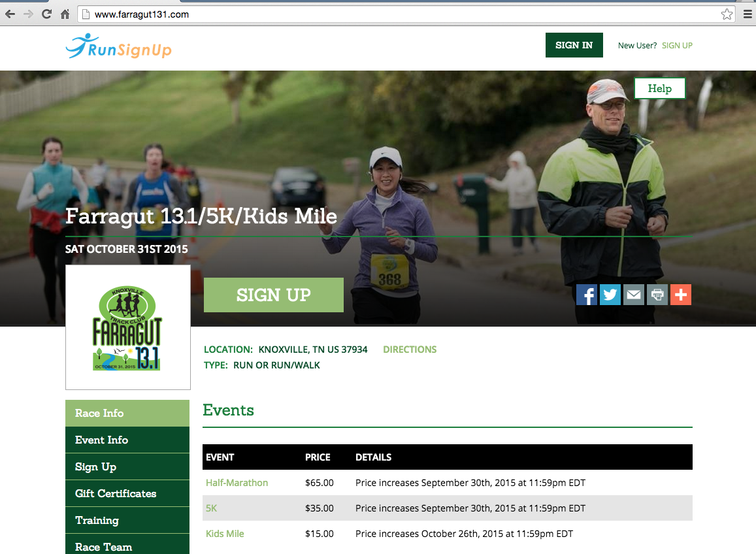
Task: Bookmark the page using the star icon
Action: (x=727, y=13)
